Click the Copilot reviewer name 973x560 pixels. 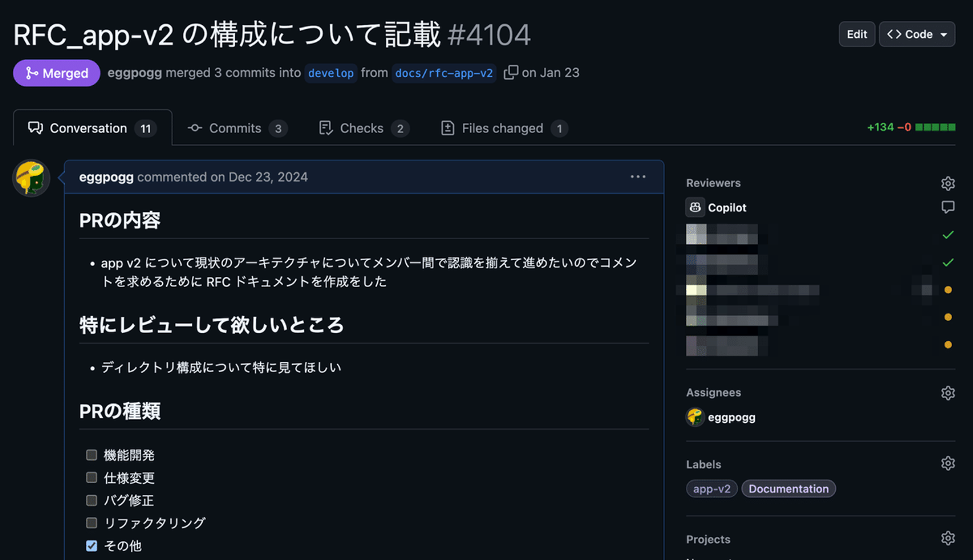(727, 207)
